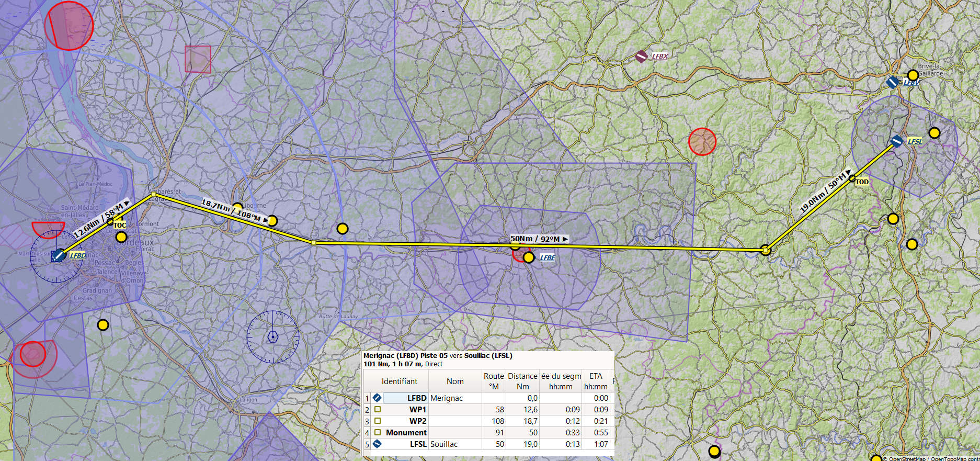Click the 0:33 segment time cell

[x=561, y=433]
